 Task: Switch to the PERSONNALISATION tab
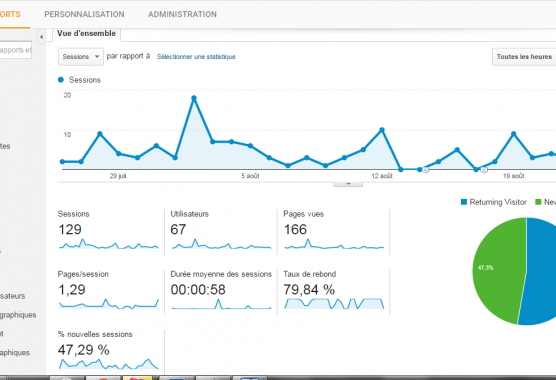[x=84, y=14]
